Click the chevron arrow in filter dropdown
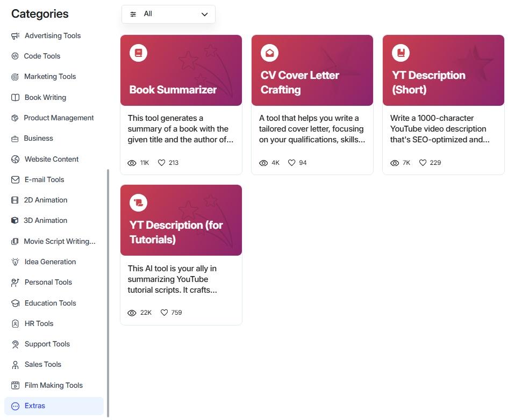This screenshot has height=420, width=529. click(204, 15)
